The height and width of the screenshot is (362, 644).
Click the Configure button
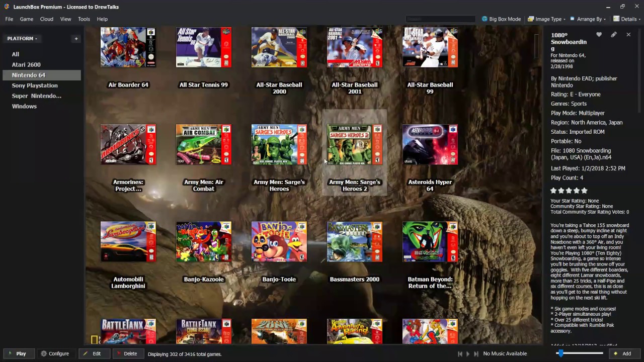55,354
